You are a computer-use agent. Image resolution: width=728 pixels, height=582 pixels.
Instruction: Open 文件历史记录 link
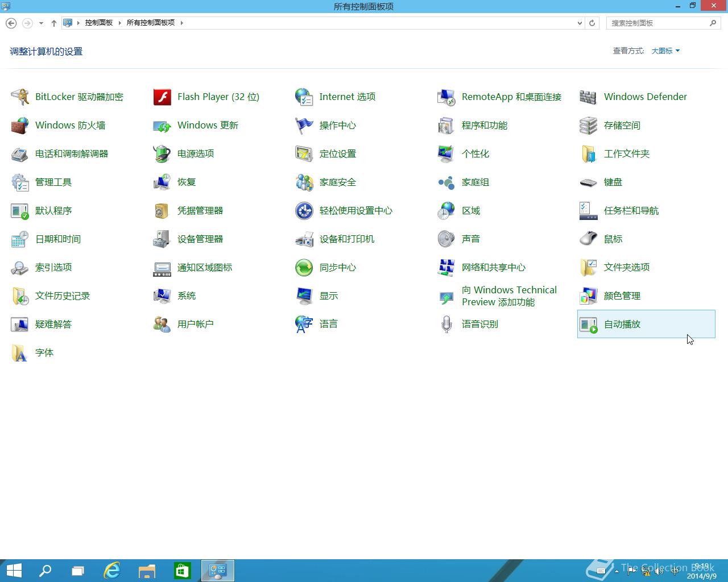point(63,296)
